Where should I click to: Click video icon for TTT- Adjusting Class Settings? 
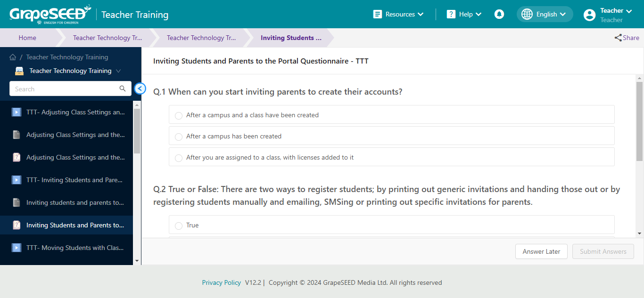pos(17,112)
